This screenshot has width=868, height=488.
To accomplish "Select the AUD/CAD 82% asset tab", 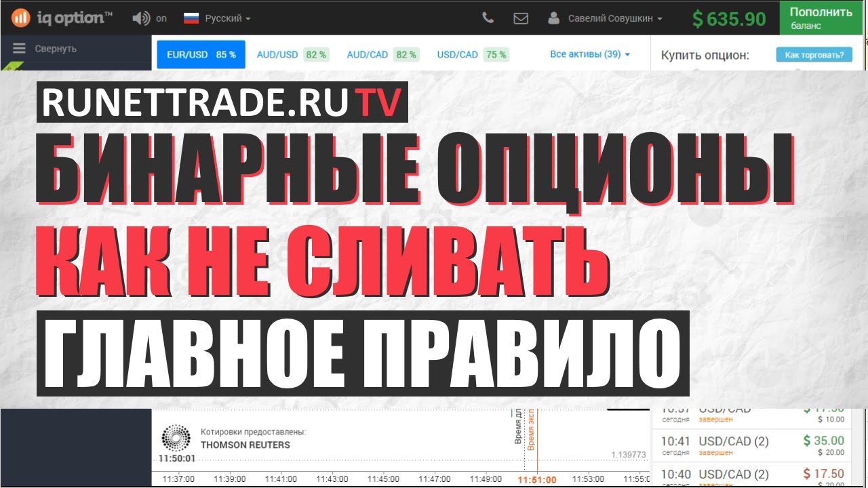I will click(383, 54).
